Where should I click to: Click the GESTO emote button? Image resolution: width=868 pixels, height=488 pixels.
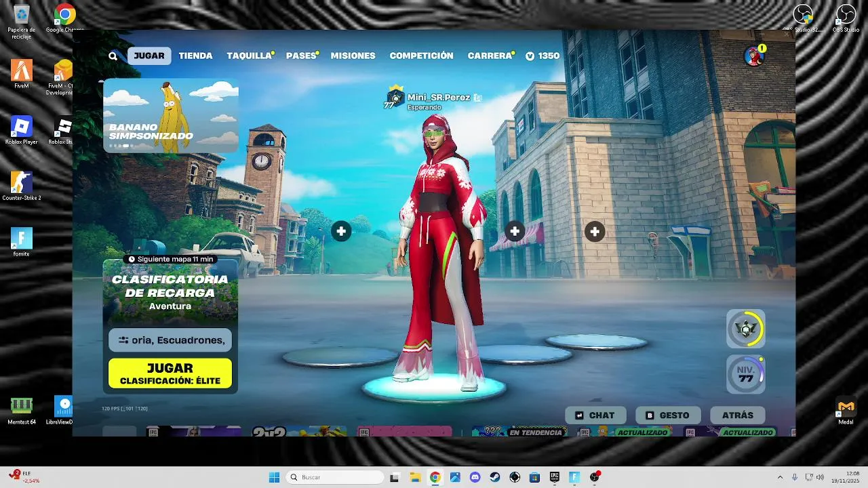tap(667, 415)
